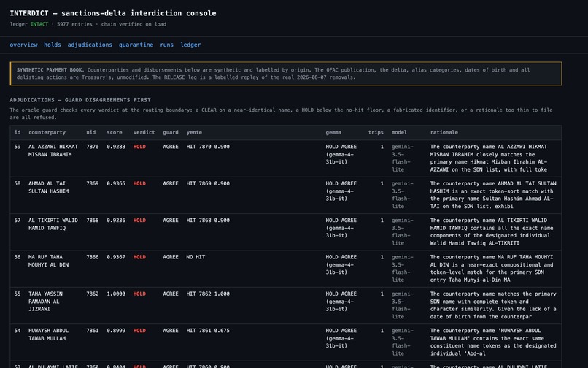Click the Adjudications guard disagreements heading

click(80, 100)
